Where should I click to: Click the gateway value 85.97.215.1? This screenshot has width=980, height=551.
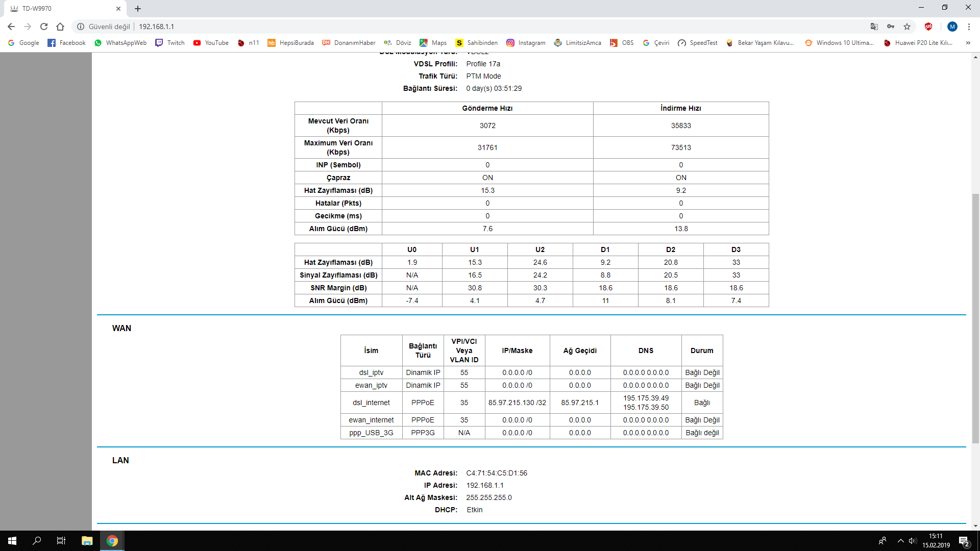[x=580, y=403]
